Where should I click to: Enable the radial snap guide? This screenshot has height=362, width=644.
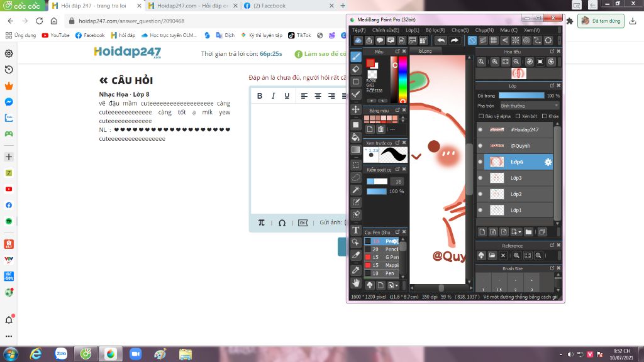pos(516,40)
